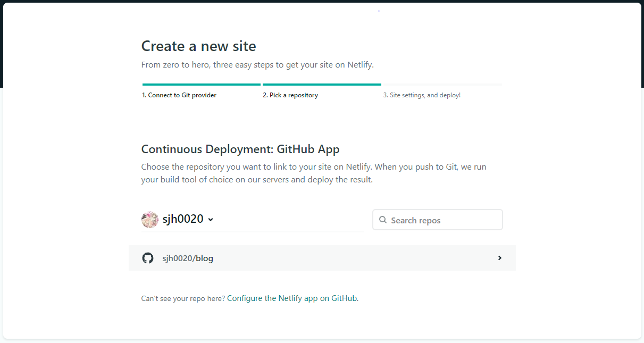Click the progress bar above step two
Screen dimensions: 644x343
(x=322, y=84)
